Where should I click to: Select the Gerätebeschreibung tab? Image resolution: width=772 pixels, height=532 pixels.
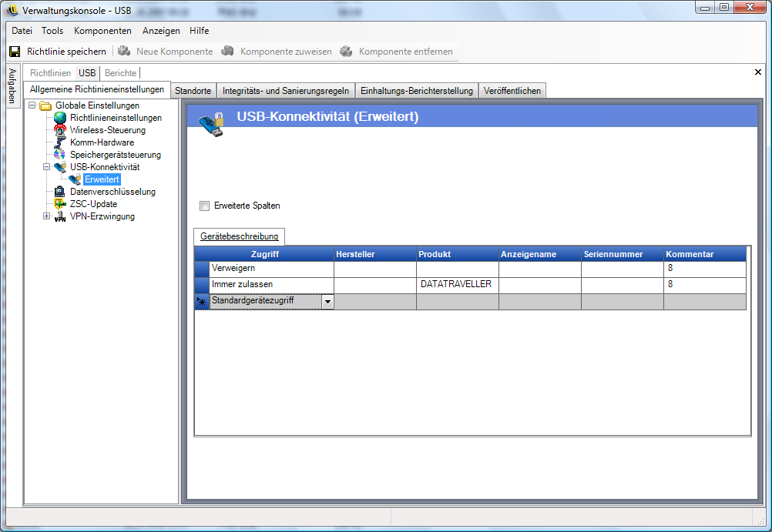(240, 236)
